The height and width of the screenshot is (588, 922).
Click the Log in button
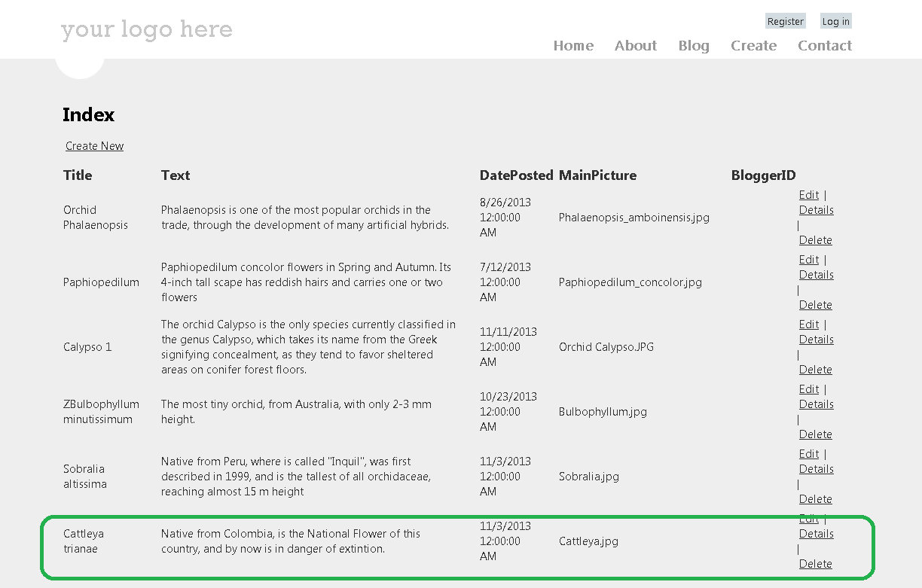[835, 21]
